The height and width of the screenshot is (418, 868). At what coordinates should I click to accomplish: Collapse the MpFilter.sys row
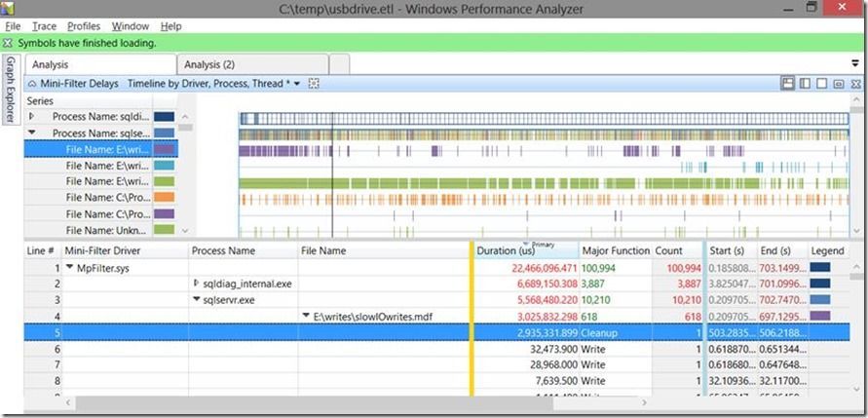click(69, 267)
